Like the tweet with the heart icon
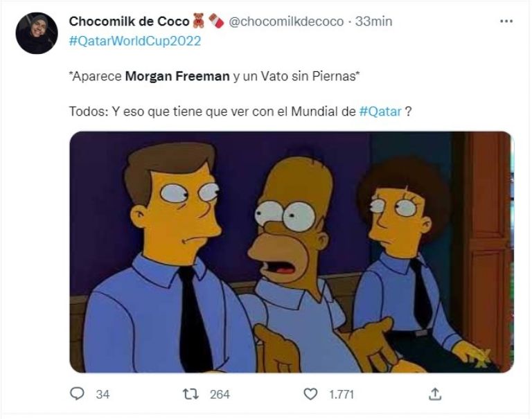The height and width of the screenshot is (419, 532). pos(310,394)
